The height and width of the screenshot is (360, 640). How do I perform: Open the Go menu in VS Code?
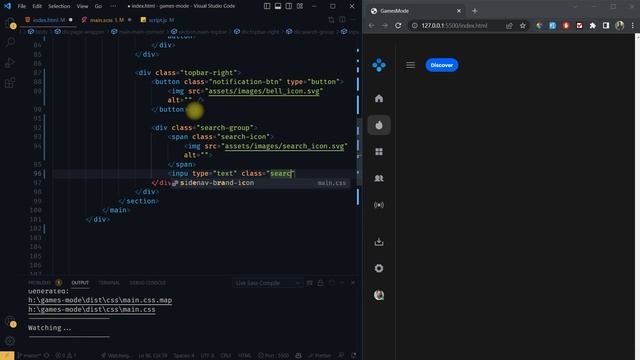coord(98,6)
